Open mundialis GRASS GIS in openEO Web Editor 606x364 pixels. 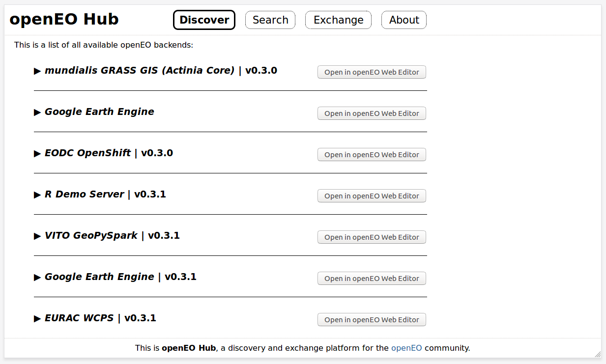(x=372, y=72)
